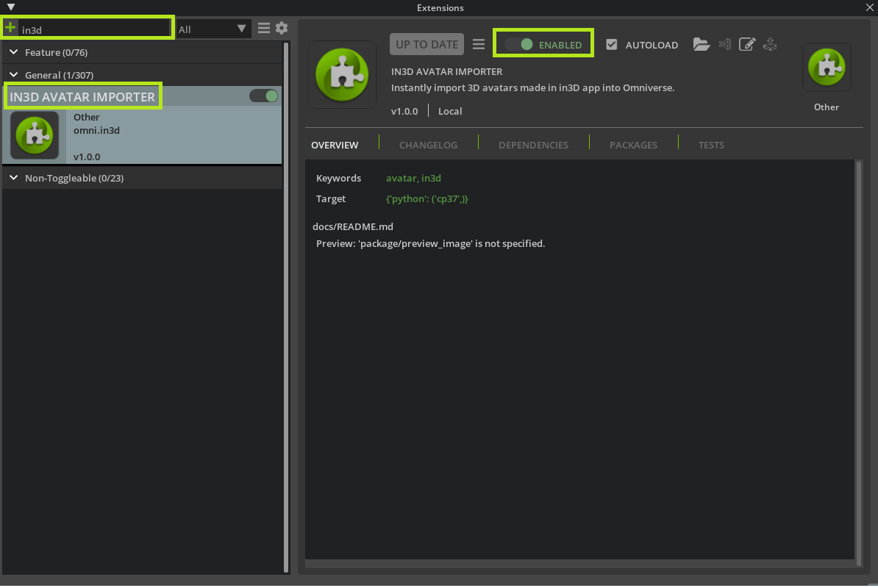Open extension folder icon

701,44
